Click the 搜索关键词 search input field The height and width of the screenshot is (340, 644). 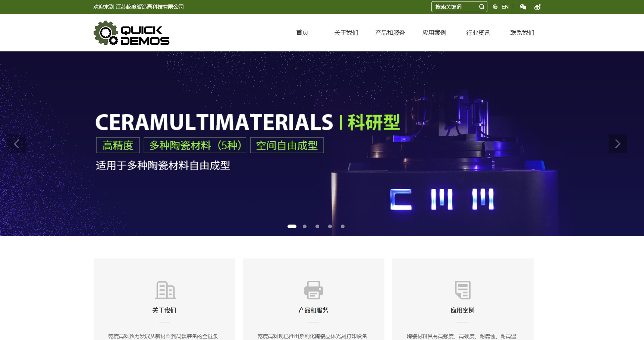pyautogui.click(x=455, y=7)
